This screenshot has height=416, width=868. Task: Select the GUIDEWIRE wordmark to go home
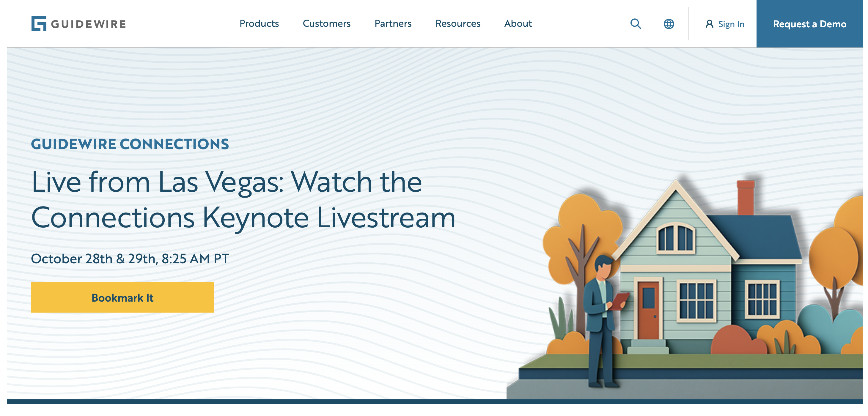coord(88,23)
